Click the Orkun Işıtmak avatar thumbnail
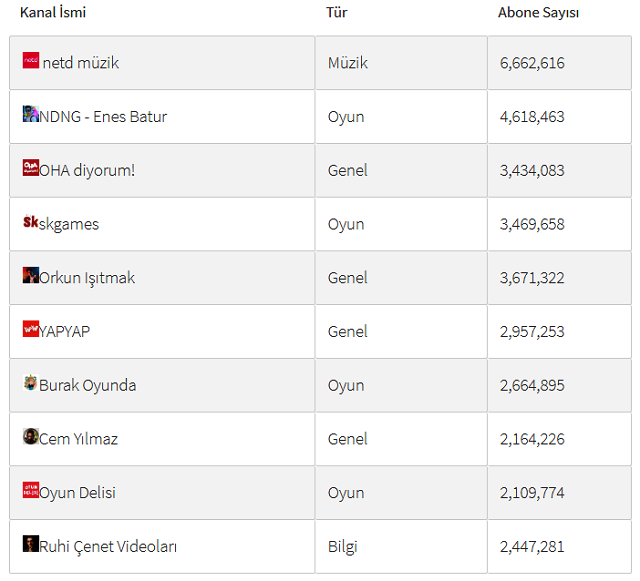Image resolution: width=640 pixels, height=581 pixels. [31, 275]
